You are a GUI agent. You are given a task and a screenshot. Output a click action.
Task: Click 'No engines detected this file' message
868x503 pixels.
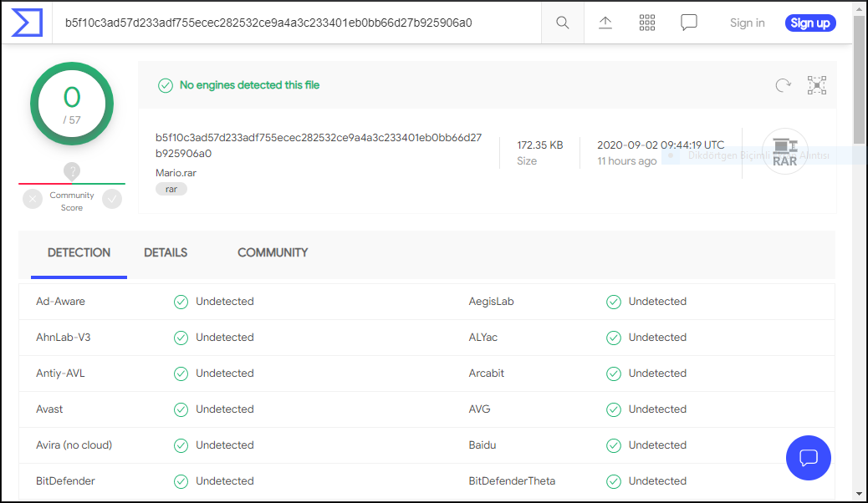click(249, 85)
